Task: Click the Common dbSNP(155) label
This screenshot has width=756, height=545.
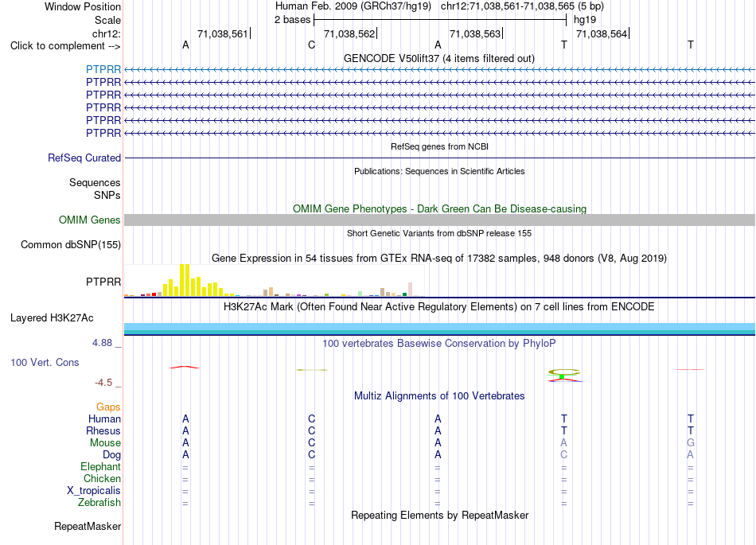Action: tap(70, 245)
